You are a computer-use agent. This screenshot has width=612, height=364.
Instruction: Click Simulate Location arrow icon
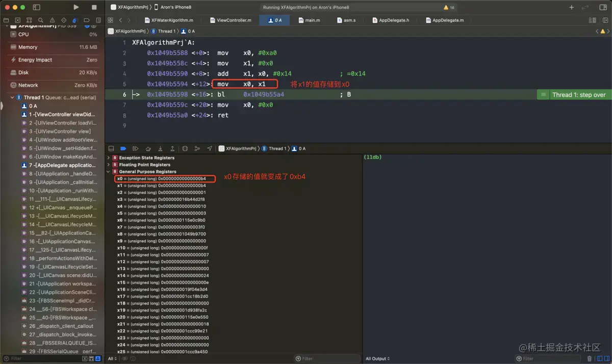point(209,148)
